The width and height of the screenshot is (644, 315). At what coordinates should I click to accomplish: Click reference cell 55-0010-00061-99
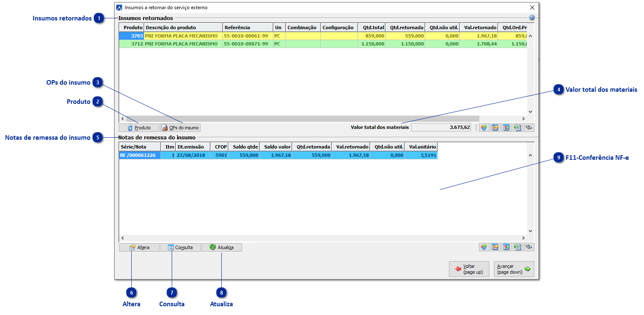pos(248,36)
